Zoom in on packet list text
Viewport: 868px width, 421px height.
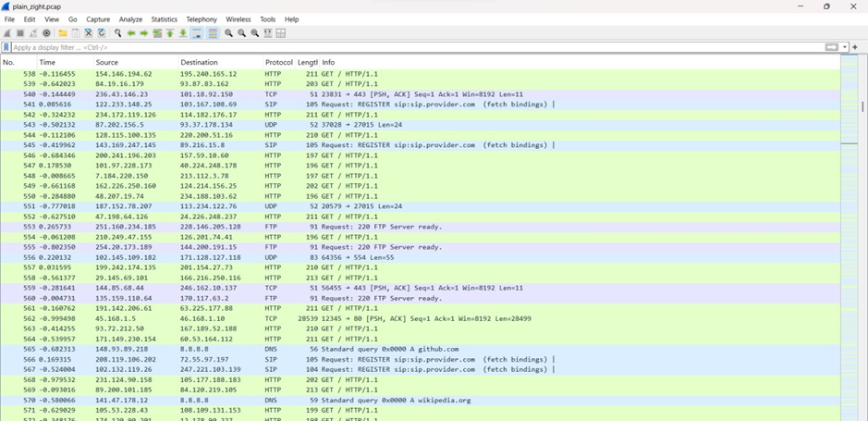tap(228, 33)
